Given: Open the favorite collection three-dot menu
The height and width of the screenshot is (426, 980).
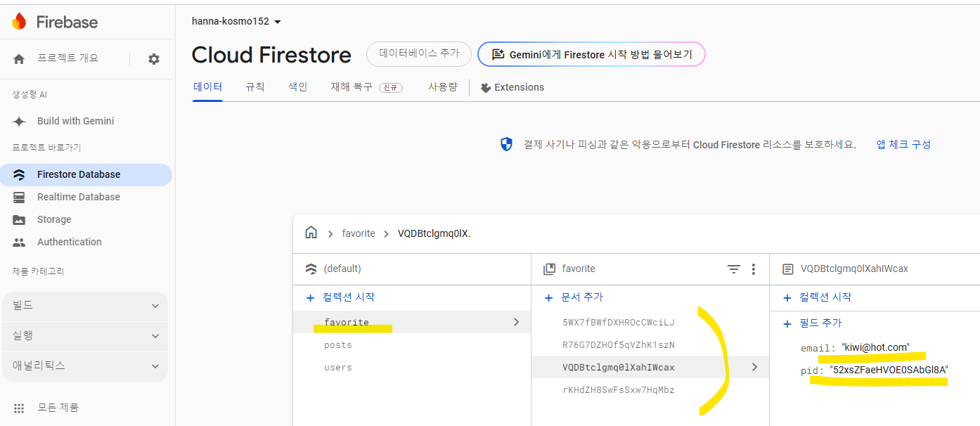Looking at the screenshot, I should click(754, 269).
